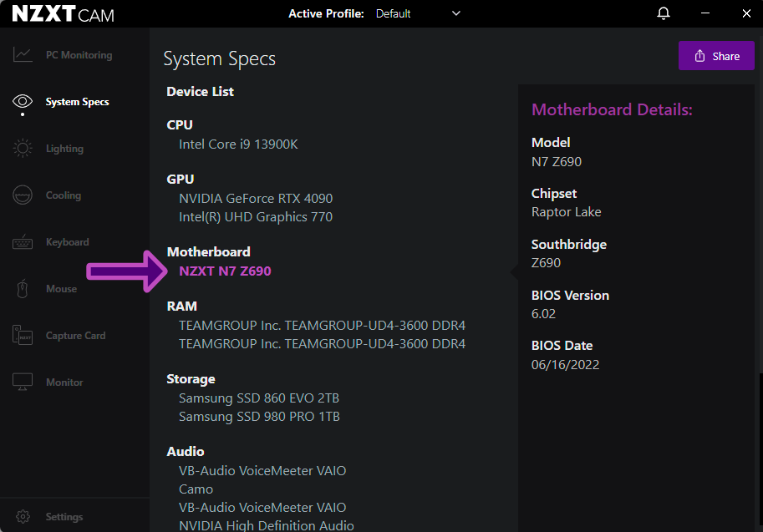Select the NZXT N7 Z690 motherboard entry
The width and height of the screenshot is (763, 532).
point(225,271)
